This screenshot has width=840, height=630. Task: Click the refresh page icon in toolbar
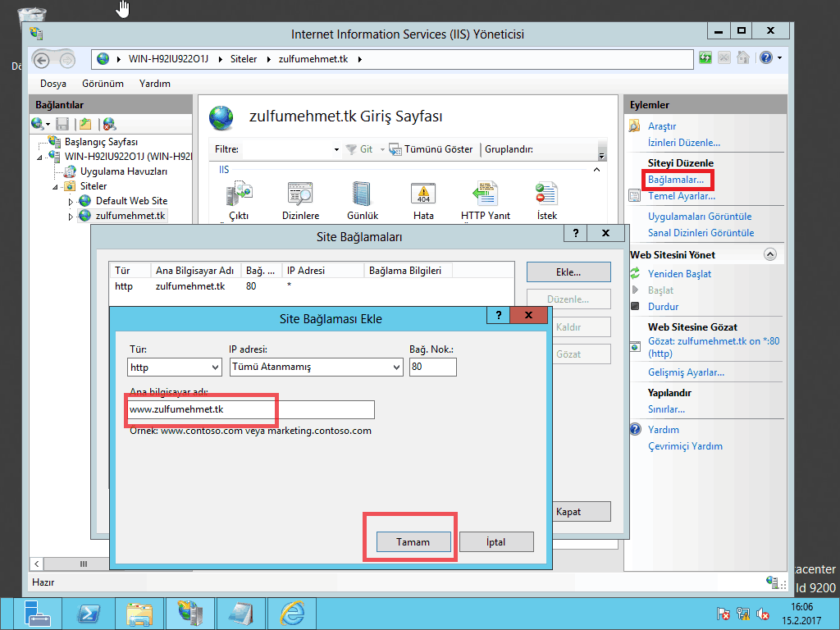[705, 58]
